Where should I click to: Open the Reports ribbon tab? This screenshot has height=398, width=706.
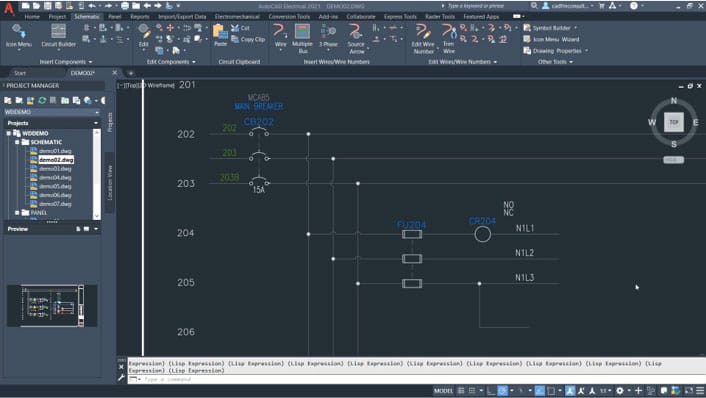(140, 17)
